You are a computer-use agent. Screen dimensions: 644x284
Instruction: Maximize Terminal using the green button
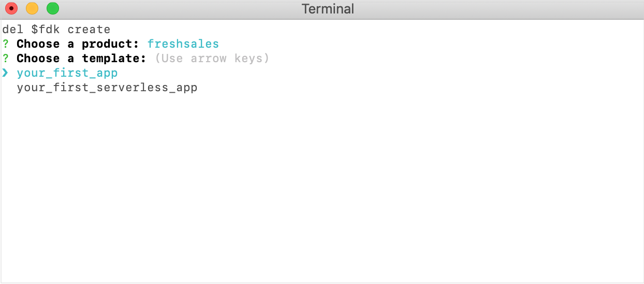tap(53, 9)
